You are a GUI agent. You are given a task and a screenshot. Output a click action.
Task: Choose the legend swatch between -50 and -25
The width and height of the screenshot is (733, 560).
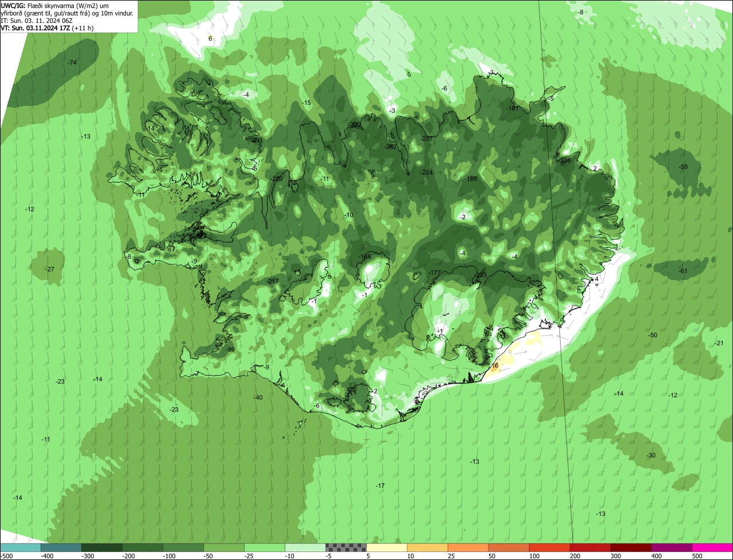pyautogui.click(x=224, y=547)
